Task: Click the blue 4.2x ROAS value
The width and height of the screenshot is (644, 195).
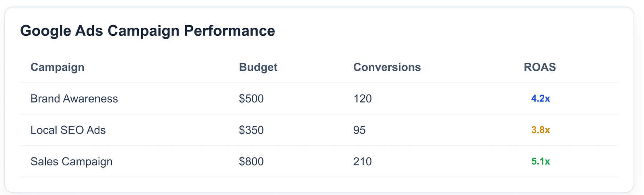Action: click(x=540, y=99)
